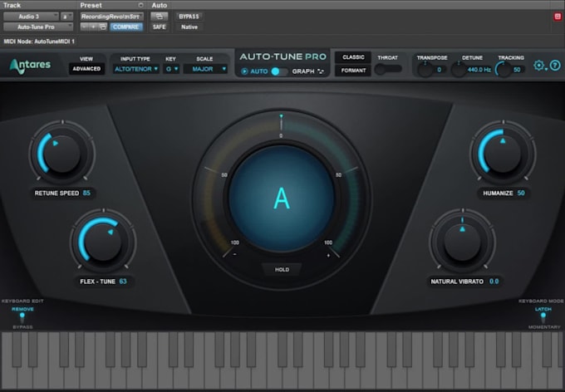
Task: Click the Track header label
Action: [x=12, y=5]
